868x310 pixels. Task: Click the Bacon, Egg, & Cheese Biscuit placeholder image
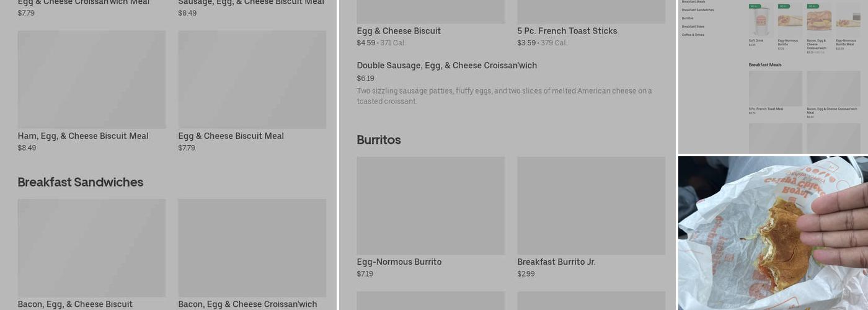pyautogui.click(x=91, y=247)
